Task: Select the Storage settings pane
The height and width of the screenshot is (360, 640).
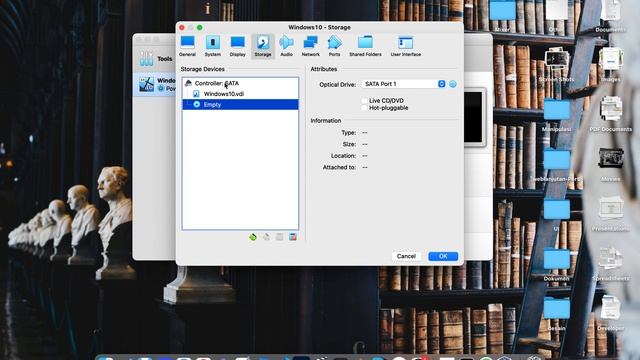Action: click(x=263, y=46)
